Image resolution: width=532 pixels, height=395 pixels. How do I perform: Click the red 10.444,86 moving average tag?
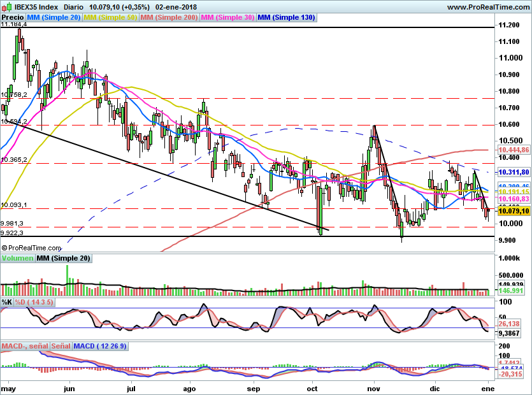click(515, 149)
